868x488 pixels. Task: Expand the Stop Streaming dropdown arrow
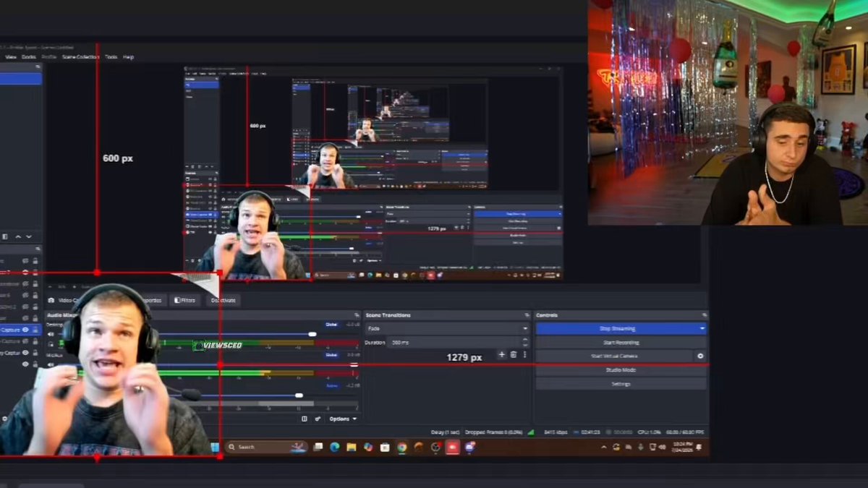coord(702,328)
